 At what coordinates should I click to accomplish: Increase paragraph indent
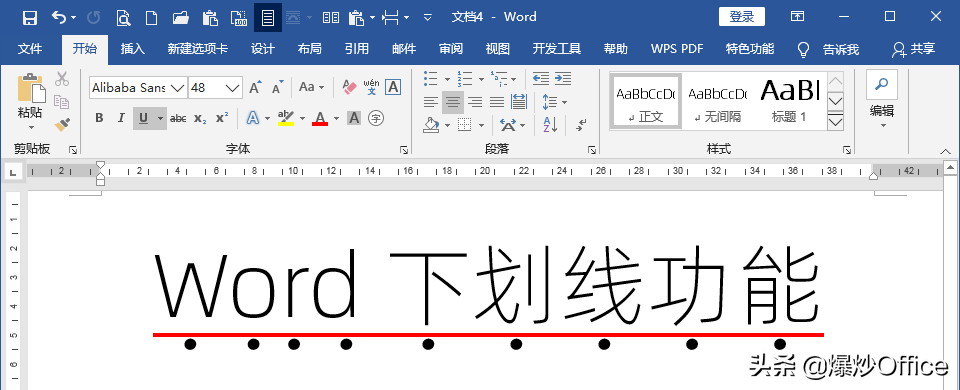[x=563, y=78]
